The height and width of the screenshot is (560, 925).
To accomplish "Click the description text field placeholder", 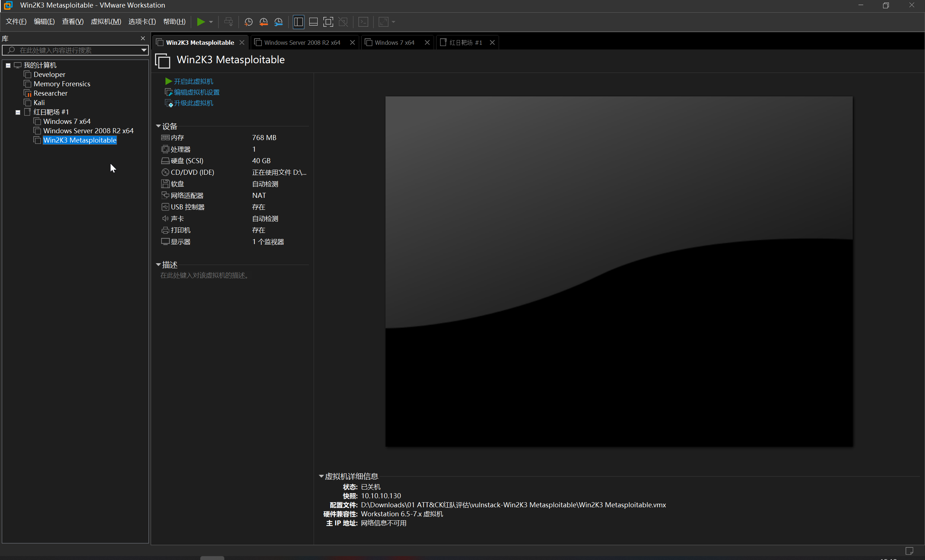I will 205,276.
